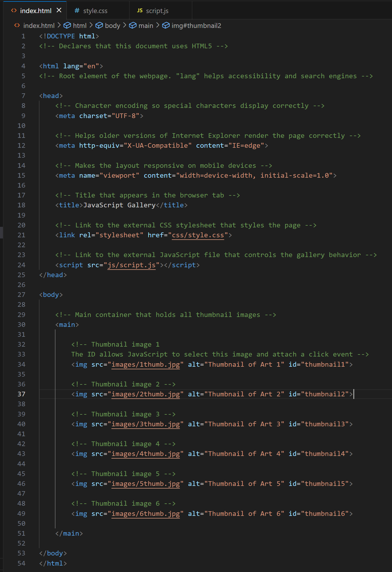Image resolution: width=392 pixels, height=572 pixels.
Task: Open the script.js tab
Action: click(157, 11)
